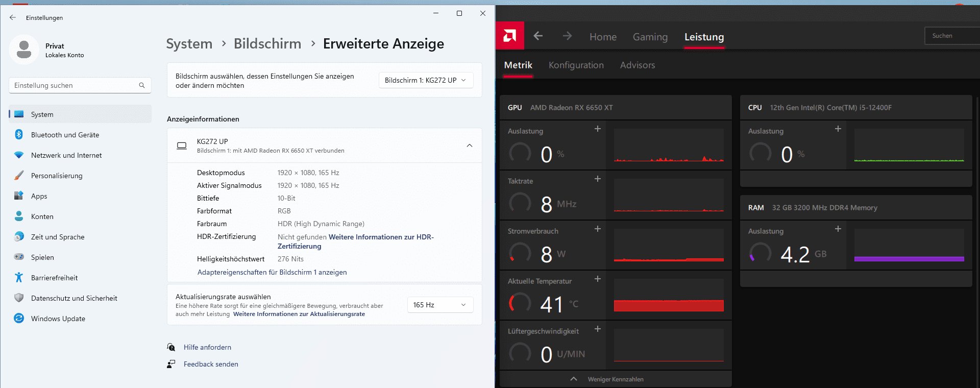Click plus icon on CPU Auslastung tile
The height and width of the screenshot is (388, 980).
click(838, 129)
